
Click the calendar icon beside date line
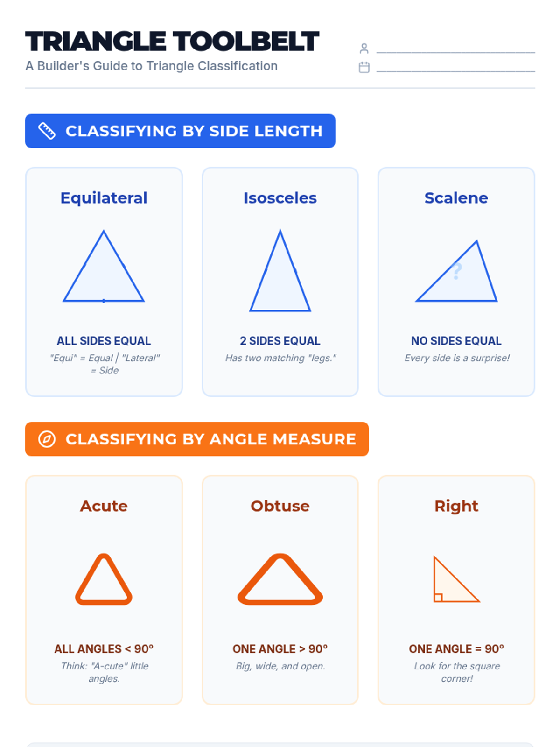click(364, 67)
